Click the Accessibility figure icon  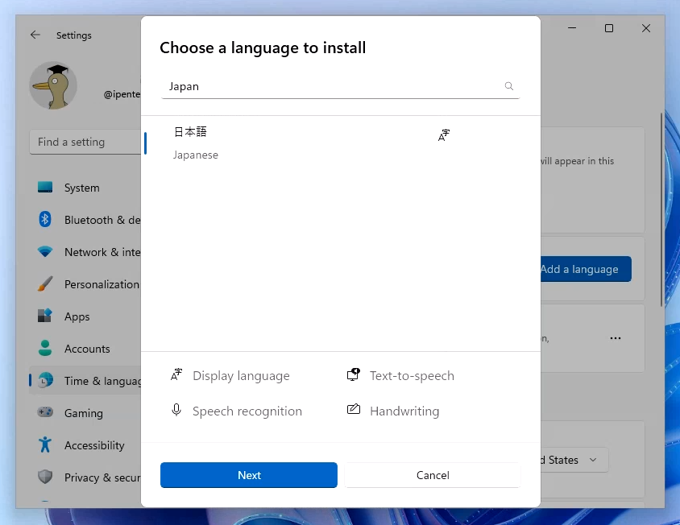point(45,444)
